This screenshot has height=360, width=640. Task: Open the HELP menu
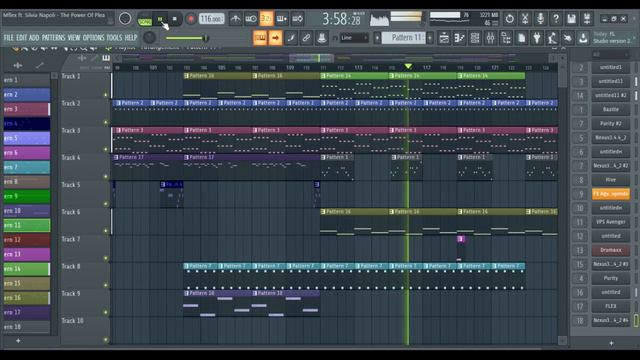131,38
